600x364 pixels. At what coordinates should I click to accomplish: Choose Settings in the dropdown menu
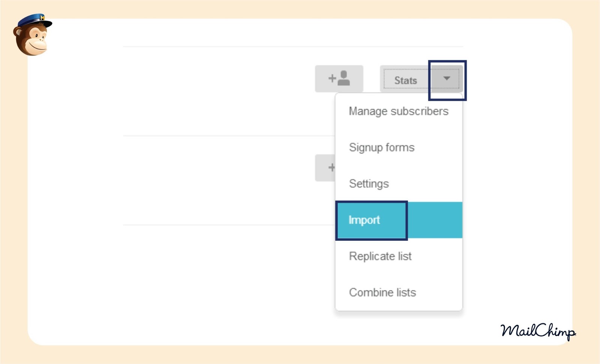(x=369, y=184)
